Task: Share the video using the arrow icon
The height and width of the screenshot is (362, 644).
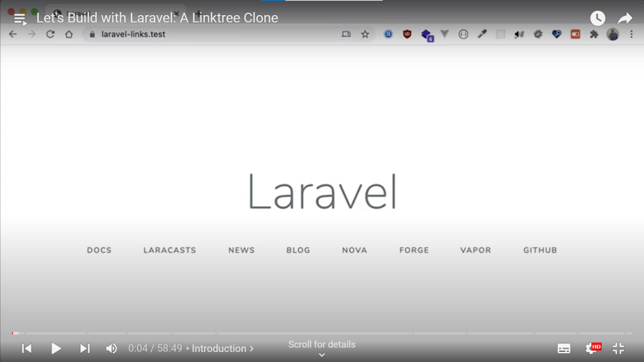Action: pos(625,18)
